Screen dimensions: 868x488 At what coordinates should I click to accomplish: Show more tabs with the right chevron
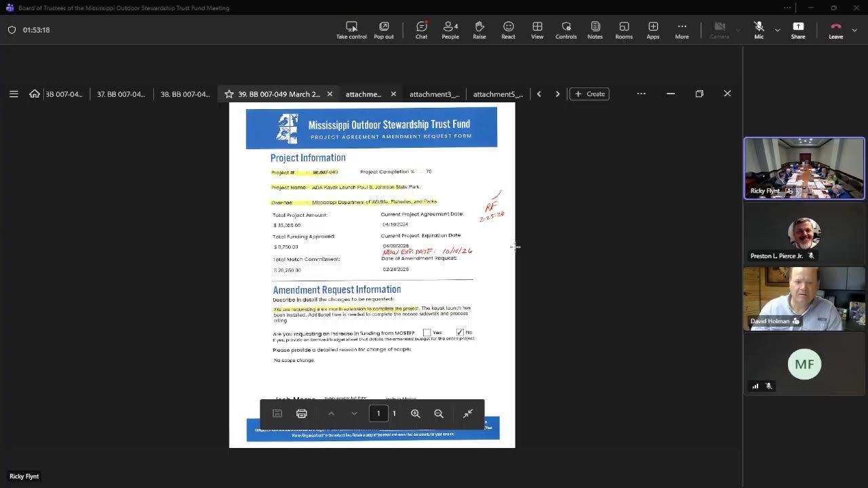557,94
